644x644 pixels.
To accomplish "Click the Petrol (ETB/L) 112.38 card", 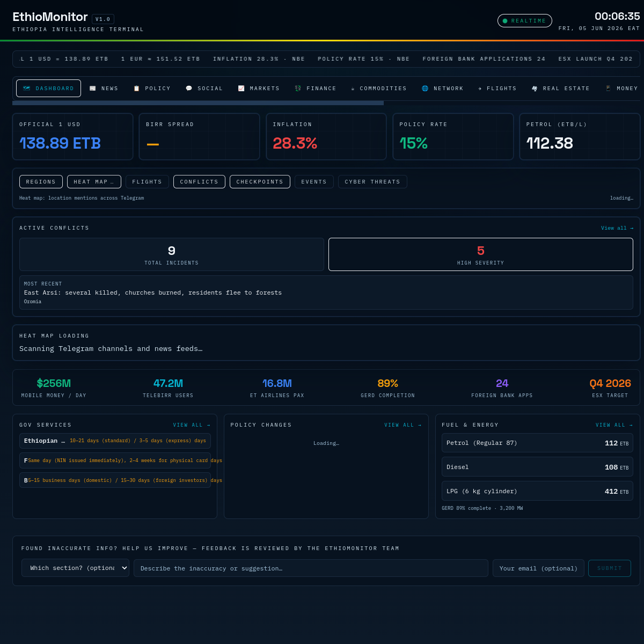I will (580, 136).
